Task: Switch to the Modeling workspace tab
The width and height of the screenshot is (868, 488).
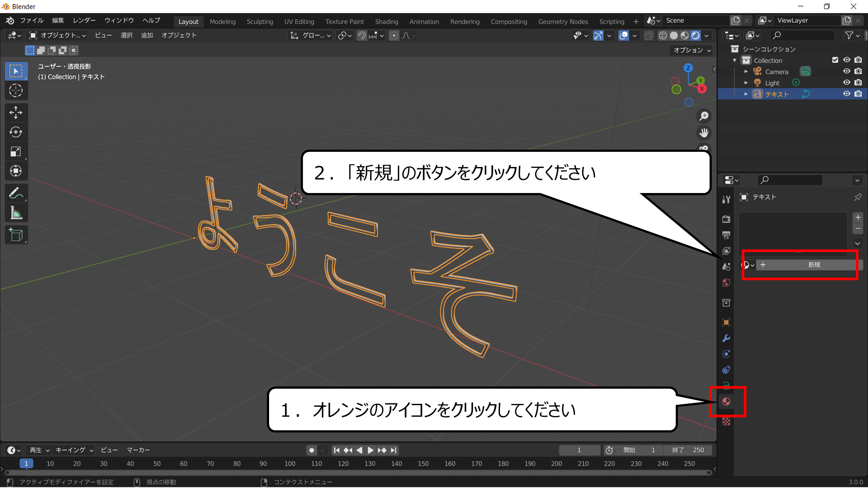Action: 223,22
